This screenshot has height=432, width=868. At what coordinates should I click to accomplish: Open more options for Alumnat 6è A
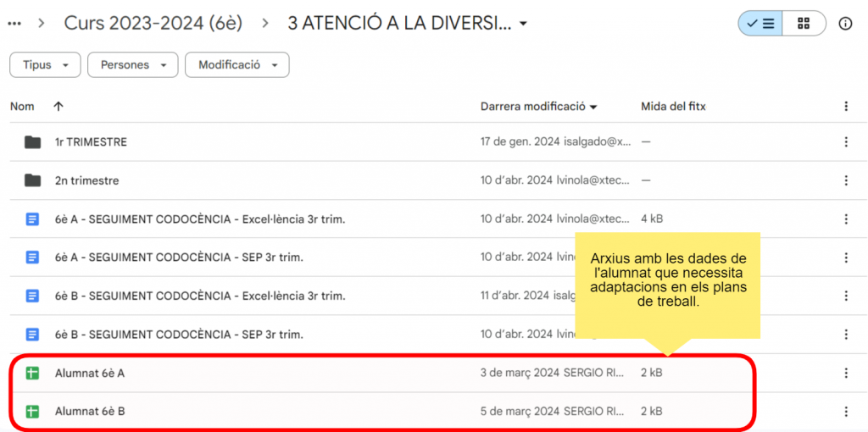click(x=845, y=373)
